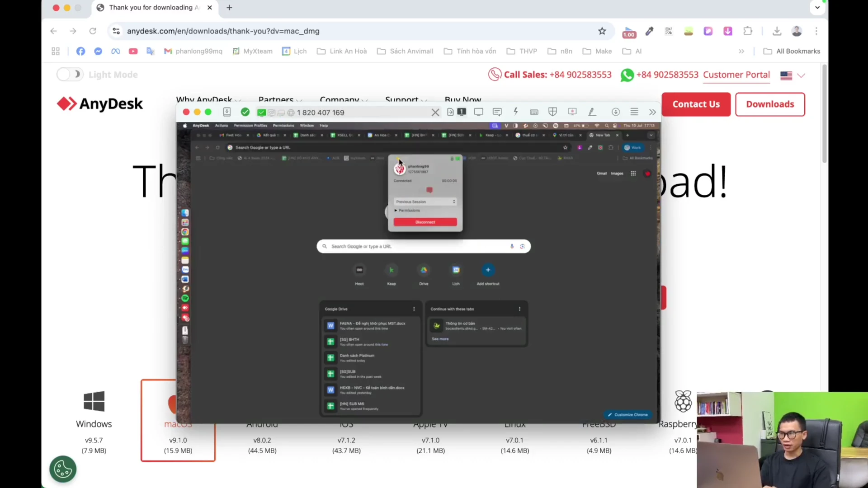Open Danh sách Platinum in remote Drive
868x488 pixels.
pyautogui.click(x=371, y=357)
